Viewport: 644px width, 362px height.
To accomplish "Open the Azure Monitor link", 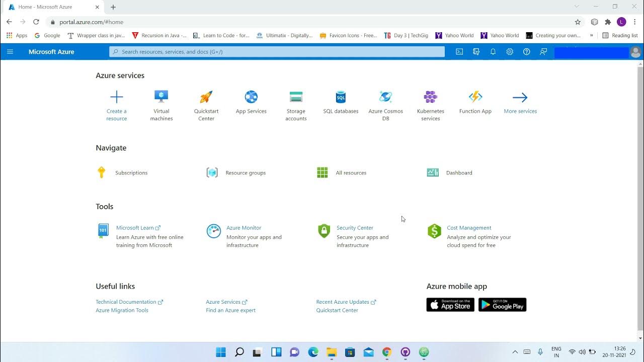I will [x=244, y=228].
